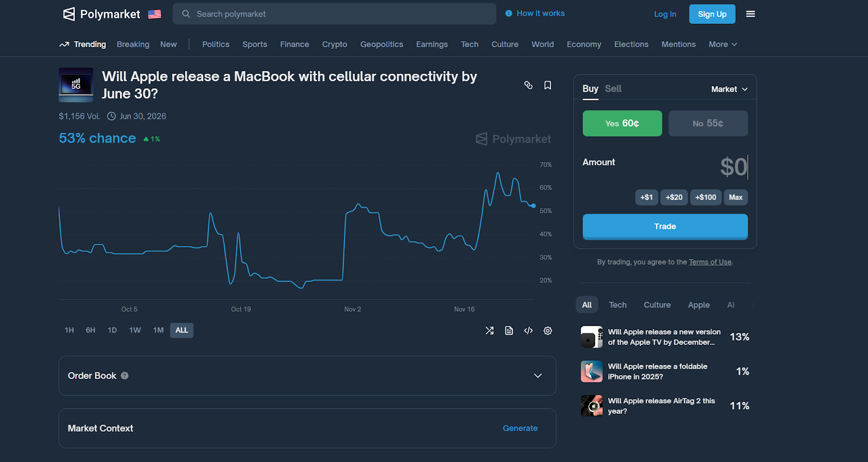Expand the Order Book section
Screen dimensions: 868x462
(x=538, y=376)
